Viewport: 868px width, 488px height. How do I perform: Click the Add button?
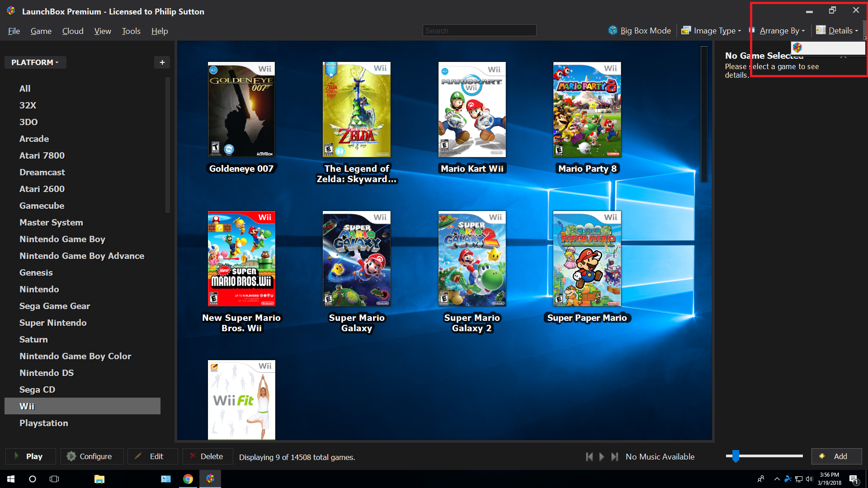pos(837,456)
